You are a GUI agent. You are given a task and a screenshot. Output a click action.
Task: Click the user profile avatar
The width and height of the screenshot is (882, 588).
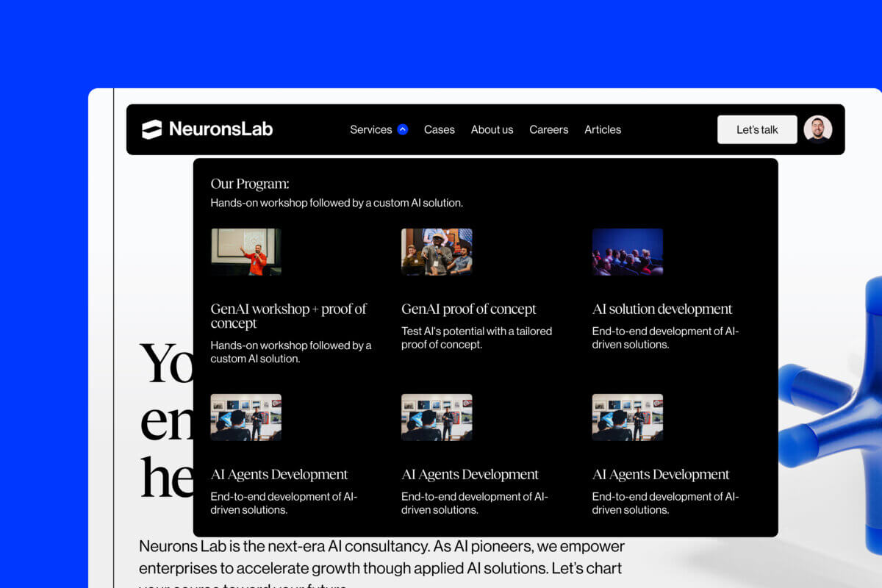(817, 129)
